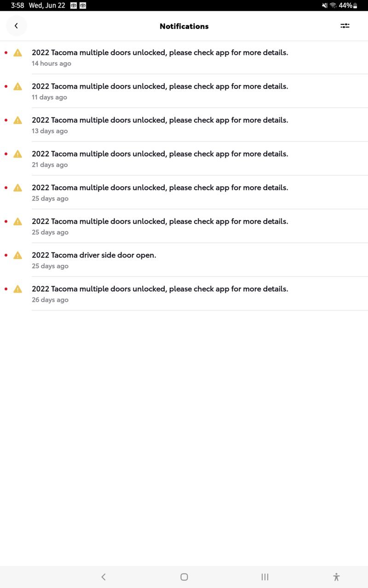Tap the warning icon on the 26 days ago alert
The image size is (368, 588).
[17, 289]
